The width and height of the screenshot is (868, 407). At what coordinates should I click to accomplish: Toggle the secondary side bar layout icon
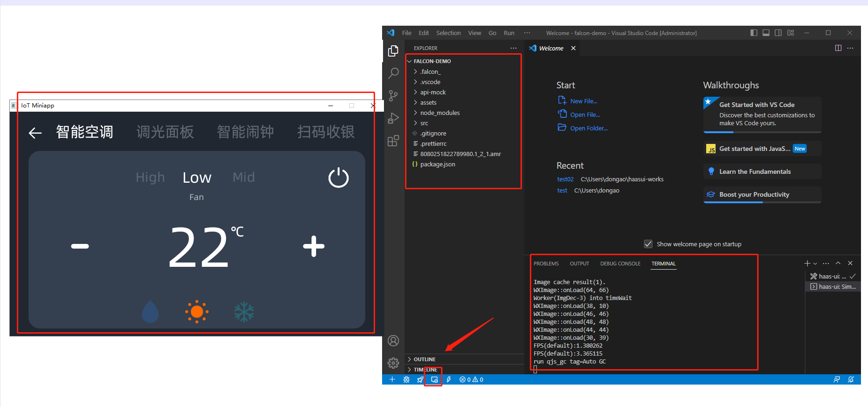pos(778,33)
